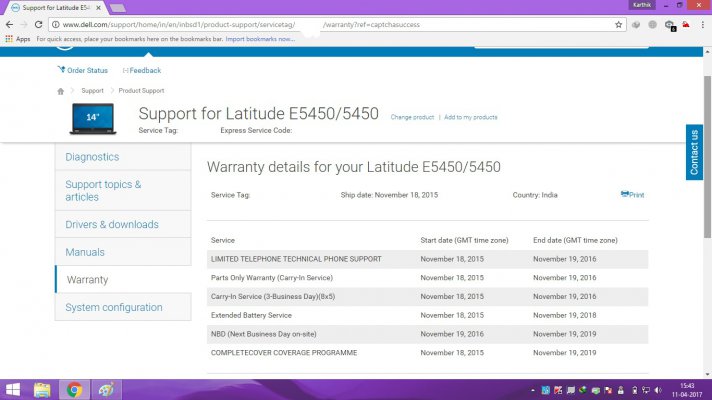
Task: Click NBD (Next Business Day on-site) text
Action: 263,334
